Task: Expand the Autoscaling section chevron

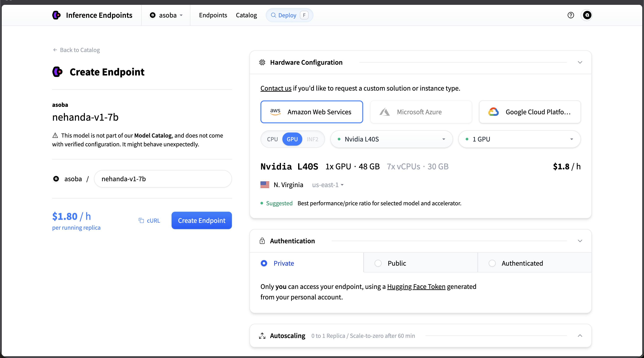Action: [580, 336]
